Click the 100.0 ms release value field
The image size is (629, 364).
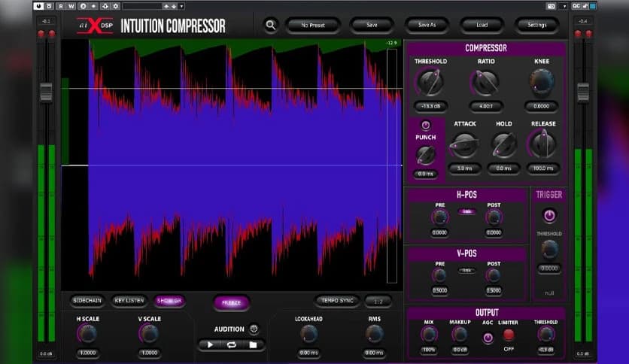point(543,168)
